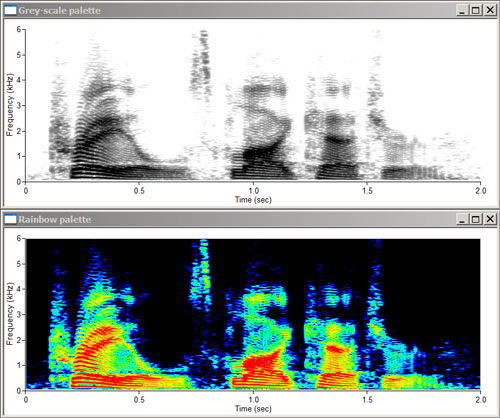The image size is (500, 418).
Task: Minimize the Grey-scale palette window
Action: (462, 10)
